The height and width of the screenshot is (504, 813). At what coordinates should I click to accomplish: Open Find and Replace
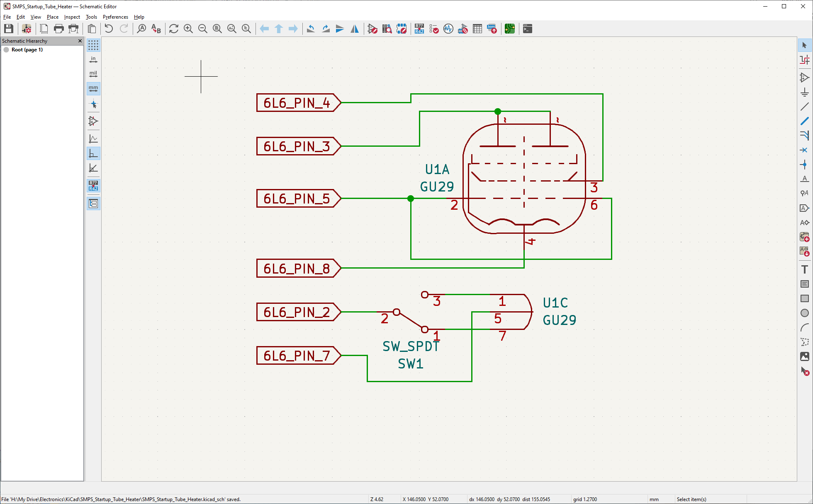156,29
